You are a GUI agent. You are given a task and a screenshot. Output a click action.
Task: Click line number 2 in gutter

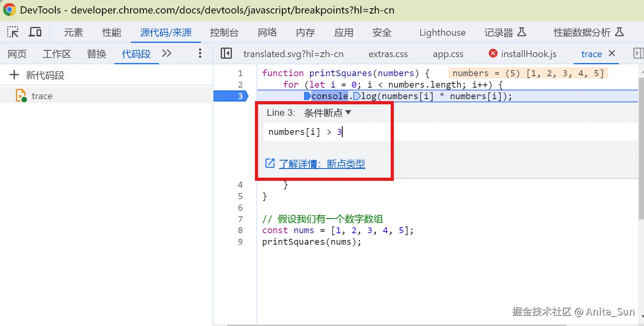[x=240, y=84]
